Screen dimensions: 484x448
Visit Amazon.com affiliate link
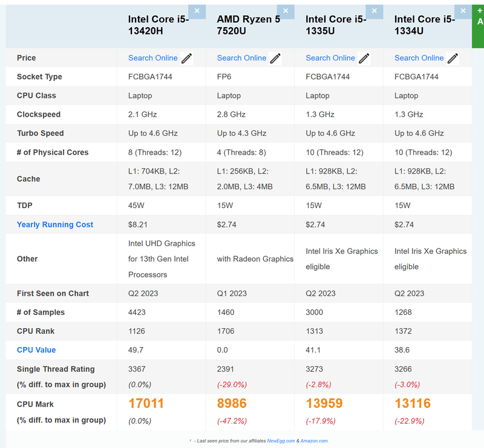[315, 441]
